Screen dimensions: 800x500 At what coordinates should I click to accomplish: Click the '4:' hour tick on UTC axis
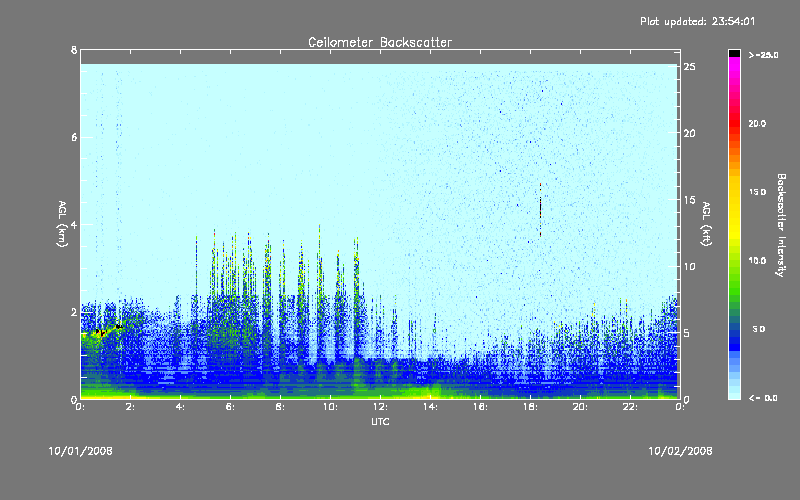[x=181, y=407]
